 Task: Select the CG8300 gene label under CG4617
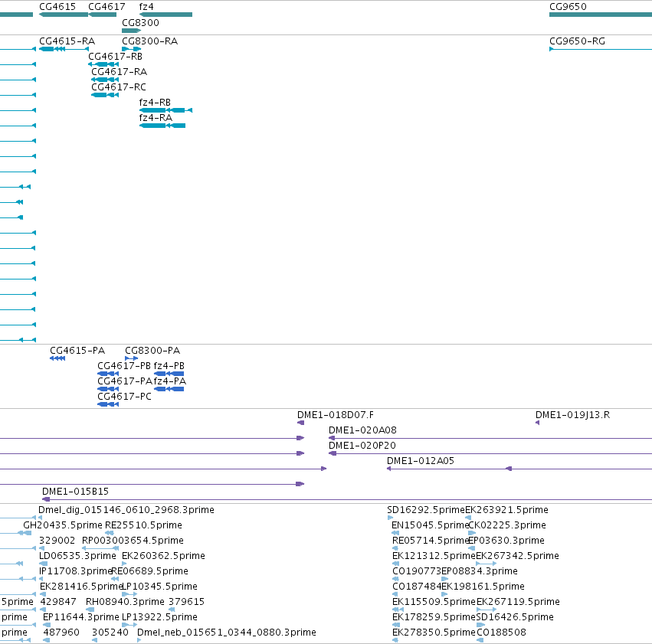(x=140, y=23)
